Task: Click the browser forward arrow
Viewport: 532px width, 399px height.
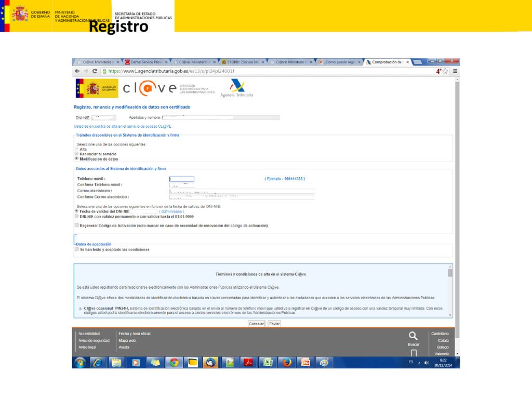Action: (x=86, y=71)
